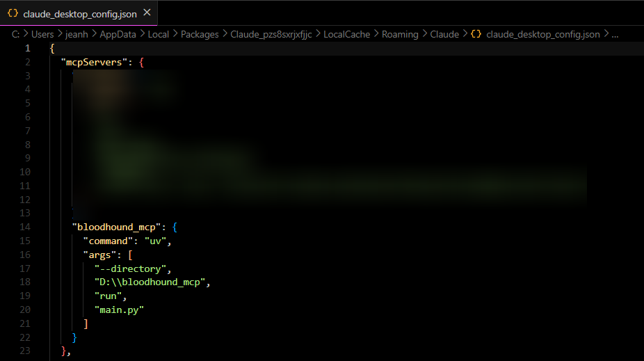Screen dimensions: 644x361
Task: Place cursor on "mcpServers" key
Action: [94, 63]
